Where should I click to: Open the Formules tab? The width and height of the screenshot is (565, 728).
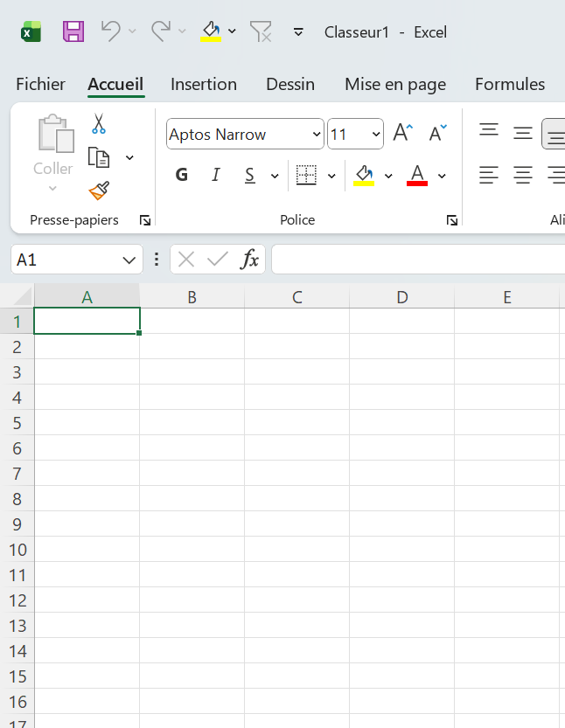click(x=510, y=84)
